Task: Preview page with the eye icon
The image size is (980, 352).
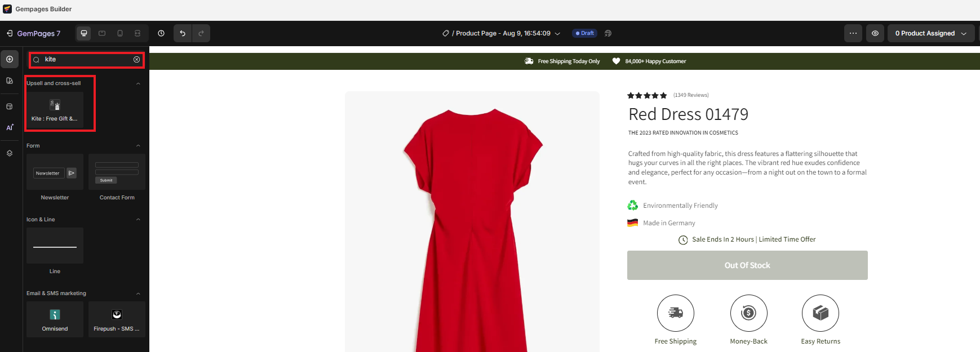Action: tap(875, 33)
